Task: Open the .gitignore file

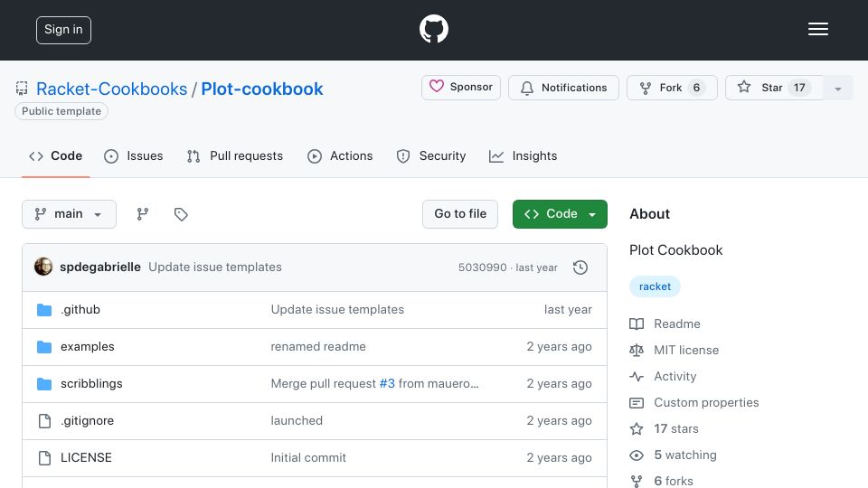Action: (88, 420)
